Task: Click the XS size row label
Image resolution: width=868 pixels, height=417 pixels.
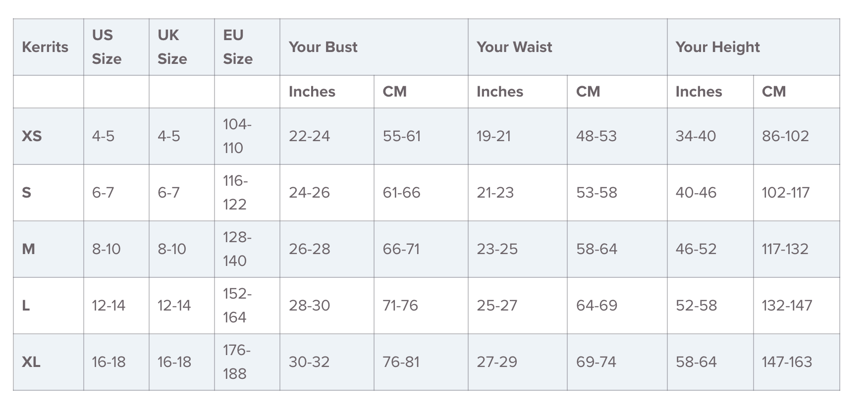Action: (x=32, y=136)
